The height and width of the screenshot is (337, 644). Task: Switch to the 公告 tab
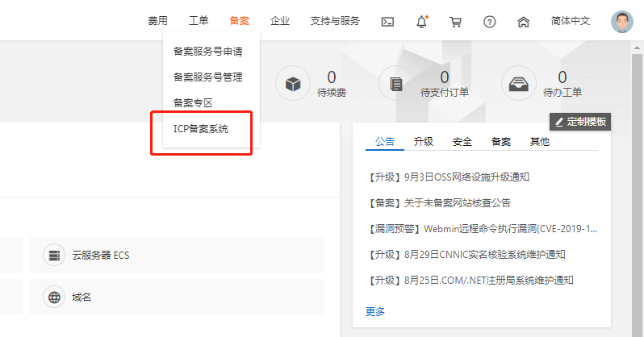click(x=385, y=142)
